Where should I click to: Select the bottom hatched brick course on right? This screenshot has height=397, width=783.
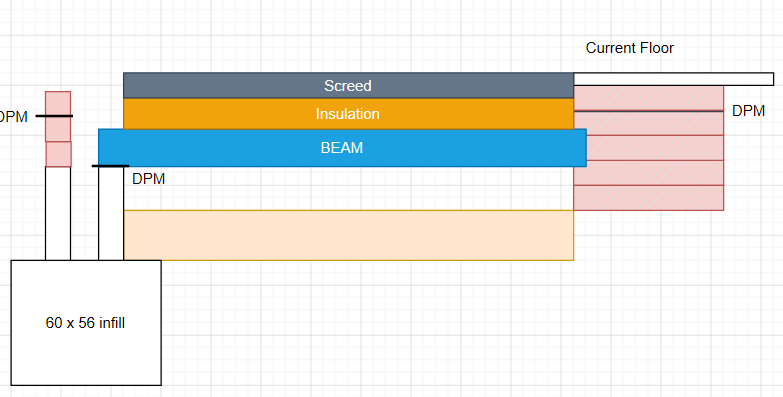(x=649, y=198)
